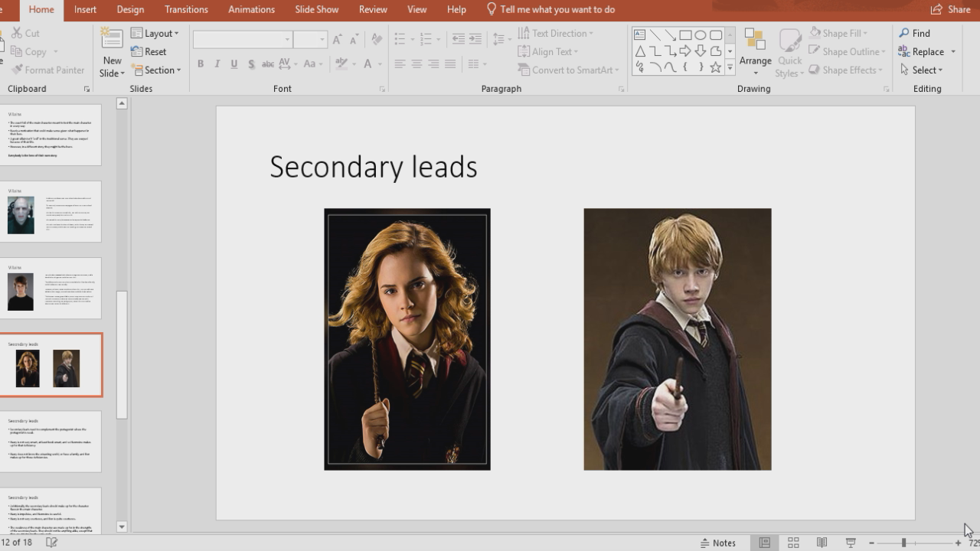This screenshot has height=551, width=980.
Task: Select the Format Painter tool
Action: pyautogui.click(x=47, y=70)
